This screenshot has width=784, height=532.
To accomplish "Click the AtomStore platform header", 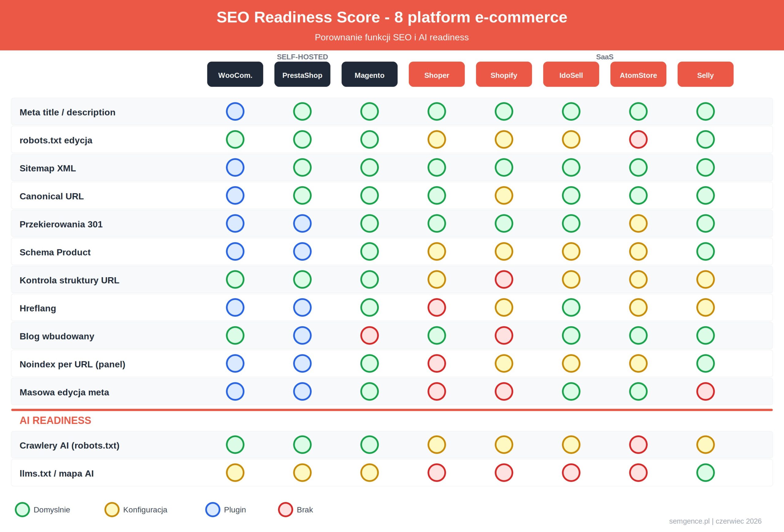I will pos(638,74).
